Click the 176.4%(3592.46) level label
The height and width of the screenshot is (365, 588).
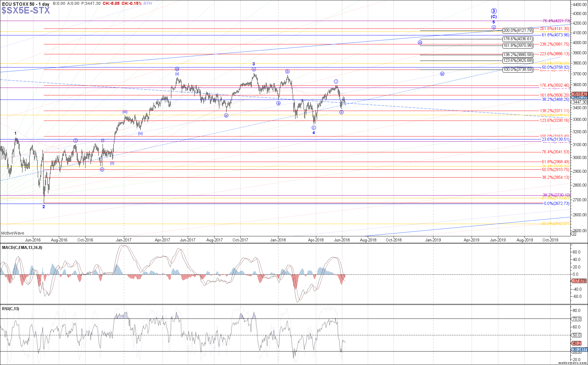coord(554,85)
